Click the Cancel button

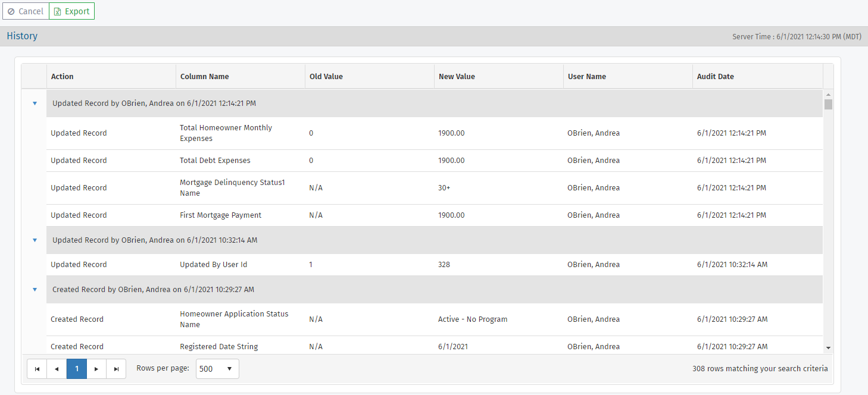click(x=26, y=11)
